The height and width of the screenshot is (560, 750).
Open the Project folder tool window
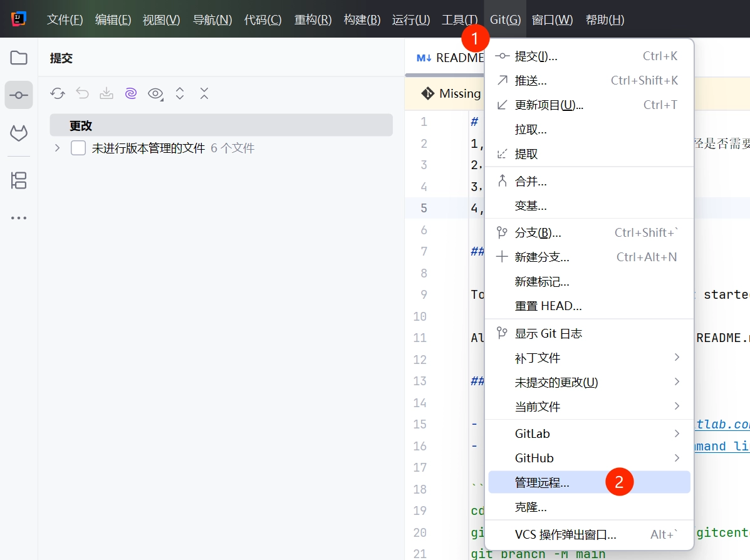point(19,58)
